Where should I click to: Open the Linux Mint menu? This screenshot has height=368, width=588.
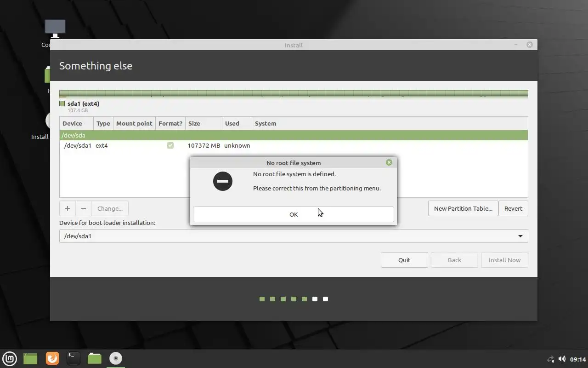(10, 358)
